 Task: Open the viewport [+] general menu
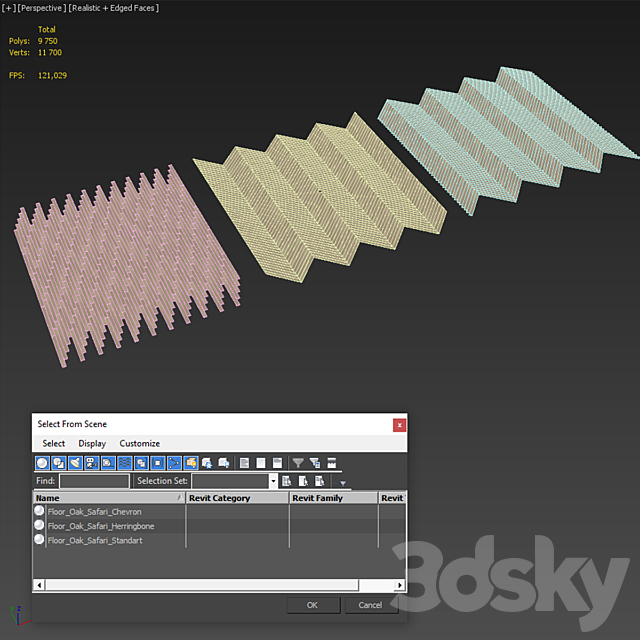[x=9, y=8]
